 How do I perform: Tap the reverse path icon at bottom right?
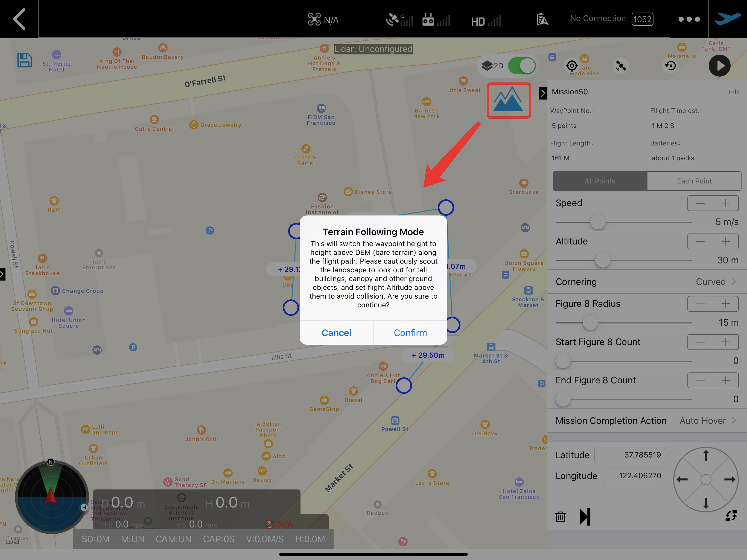(731, 516)
